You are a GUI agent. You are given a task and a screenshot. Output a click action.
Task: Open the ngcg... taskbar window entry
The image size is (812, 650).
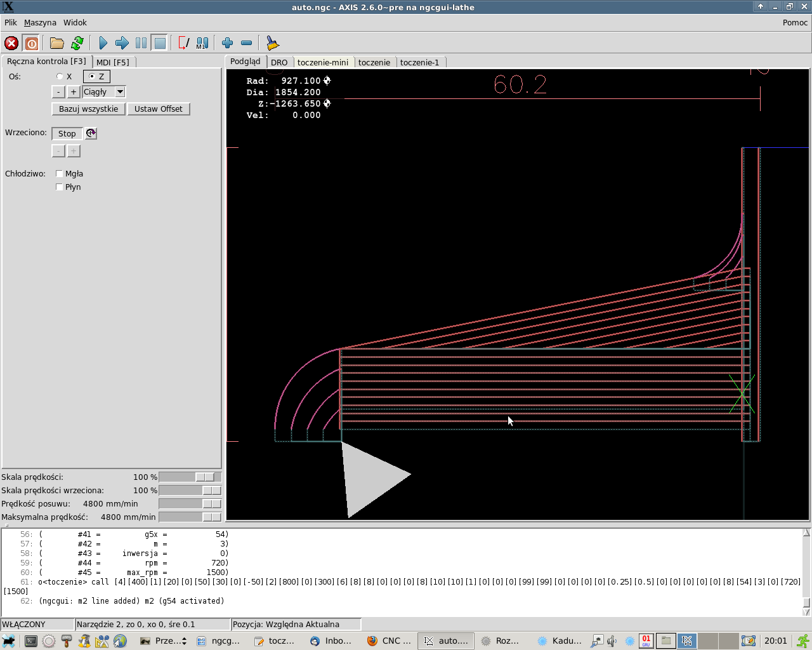point(219,641)
